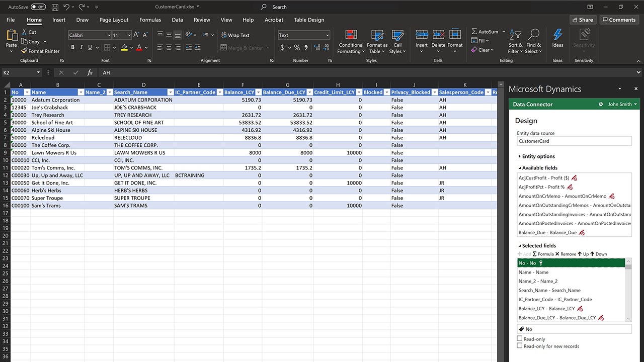644x362 pixels.
Task: Open Conditional Formatting
Action: 351,42
